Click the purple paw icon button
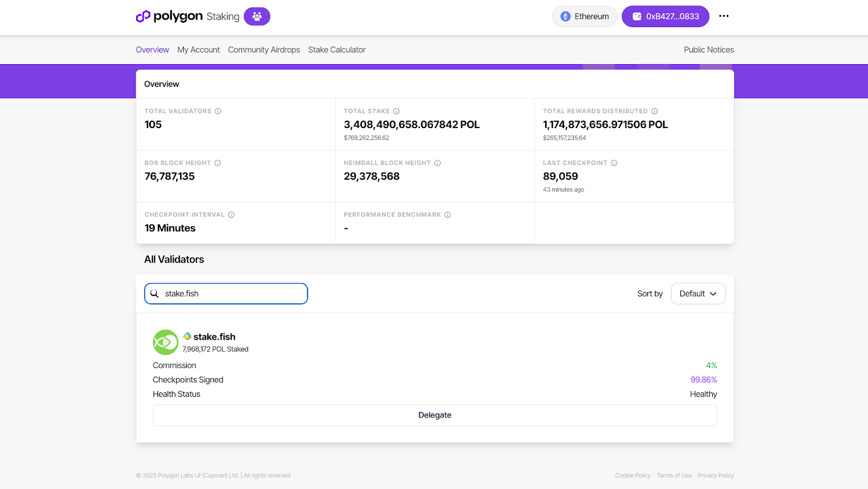 coord(257,16)
